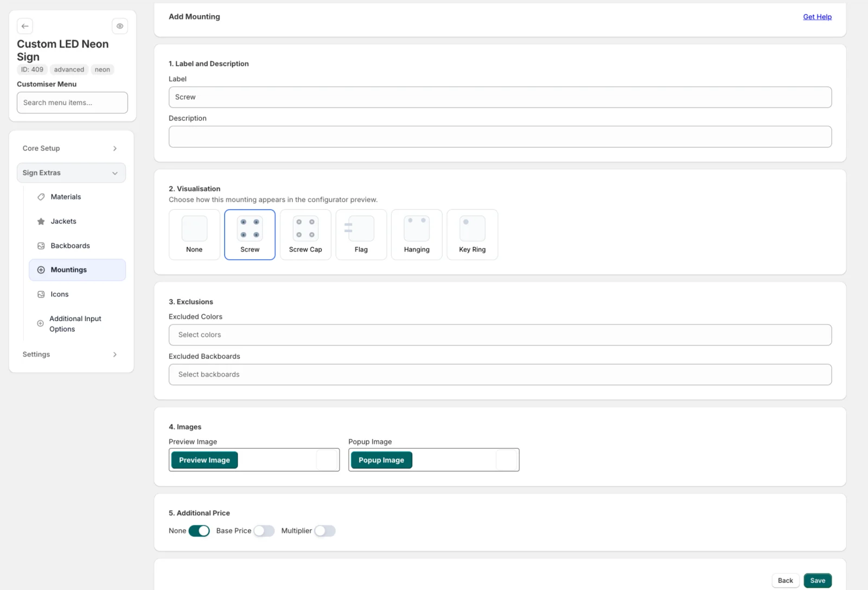Image resolution: width=868 pixels, height=590 pixels.
Task: Enable the Multiplier toggle
Action: point(325,531)
